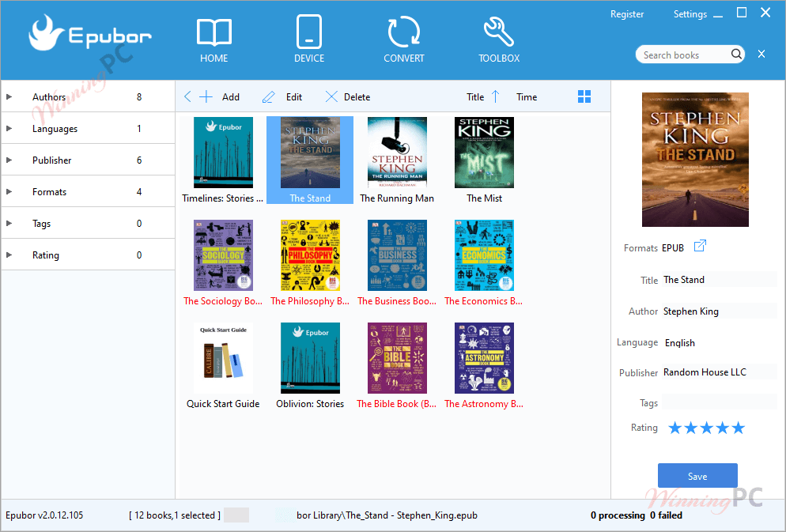This screenshot has width=786, height=532.
Task: Click the X Delete icon
Action: 331,96
